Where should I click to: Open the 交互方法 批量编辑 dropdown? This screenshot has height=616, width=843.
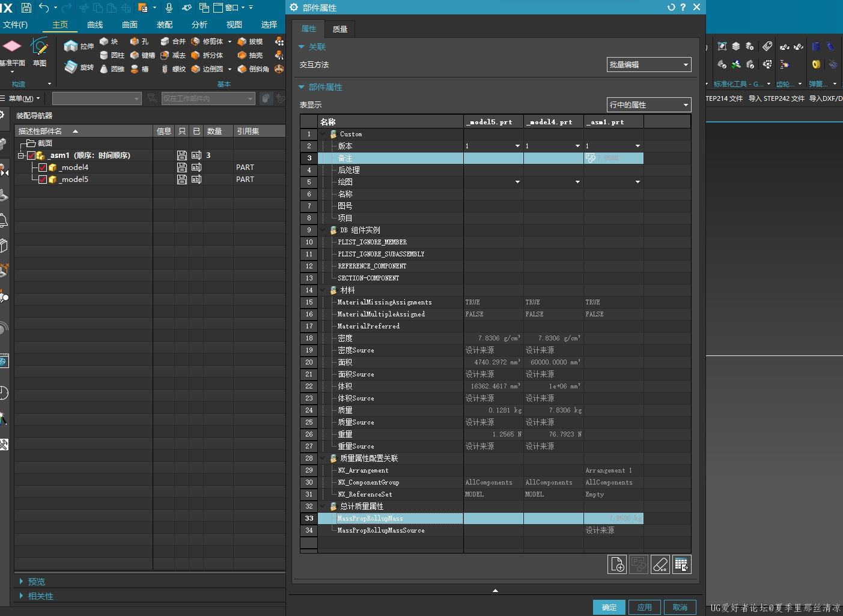click(x=649, y=65)
